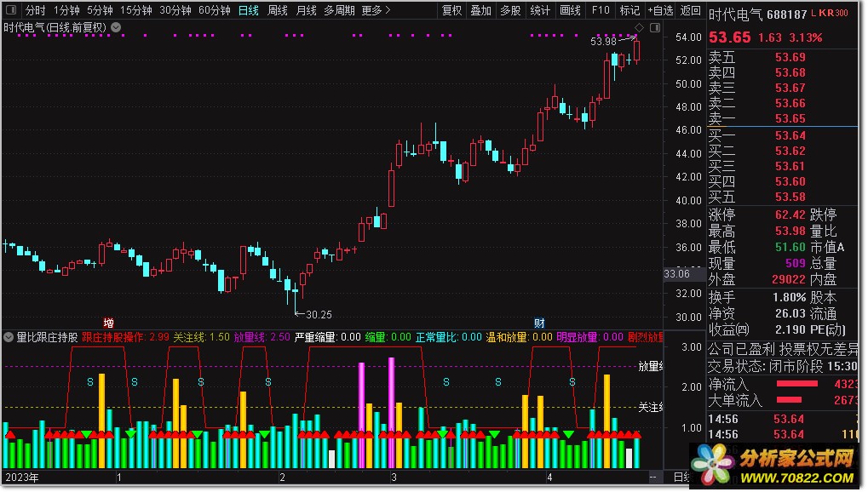Image resolution: width=868 pixels, height=492 pixels.
Task: Select the 30分钟 period
Action: click(175, 10)
